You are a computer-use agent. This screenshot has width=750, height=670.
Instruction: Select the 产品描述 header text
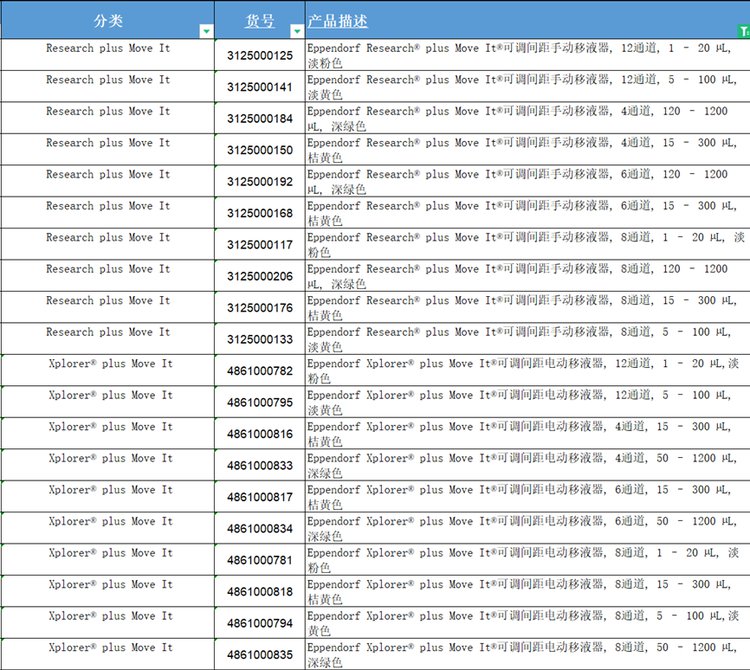tap(337, 21)
